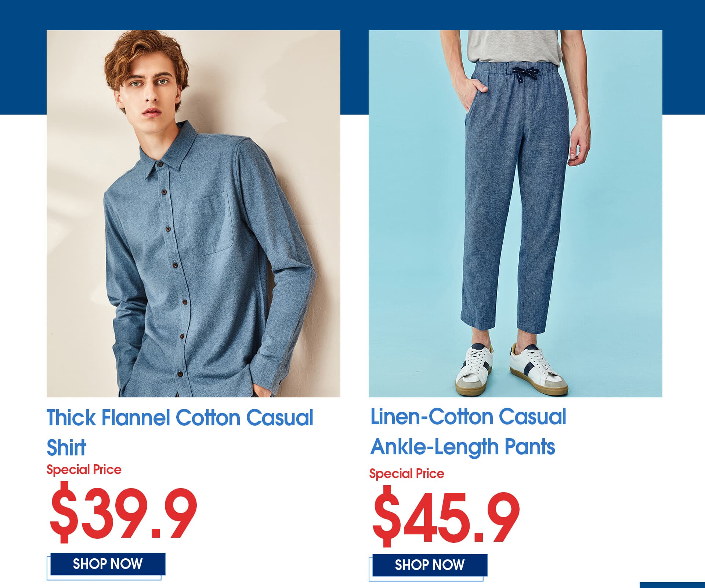
Task: Click the Special Price label above $39.9
Action: click(x=84, y=470)
